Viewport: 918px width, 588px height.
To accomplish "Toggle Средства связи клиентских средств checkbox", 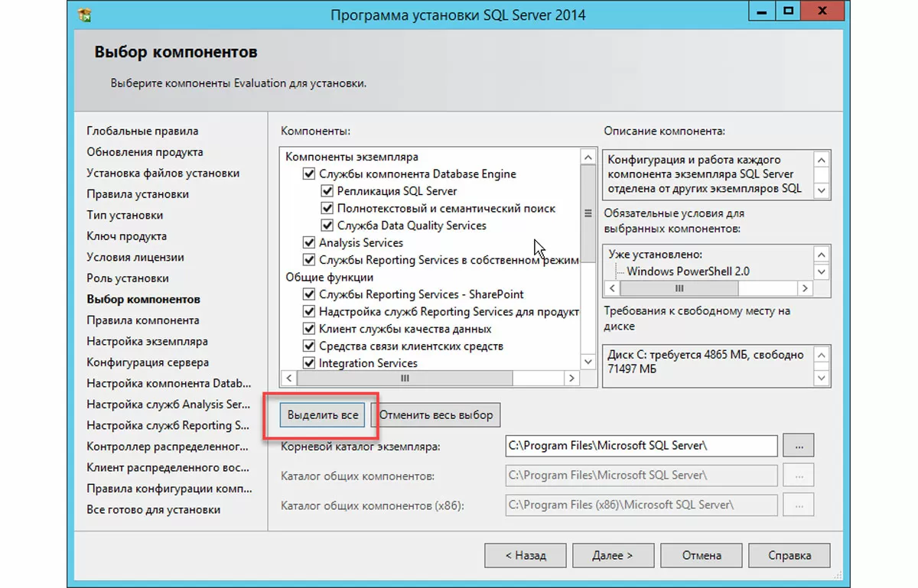I will pos(309,346).
